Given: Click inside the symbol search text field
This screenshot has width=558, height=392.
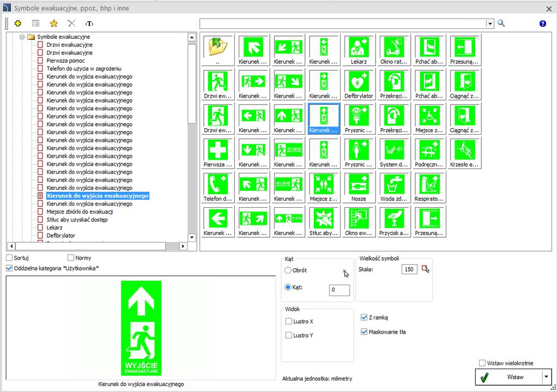Looking at the screenshot, I should click(343, 23).
